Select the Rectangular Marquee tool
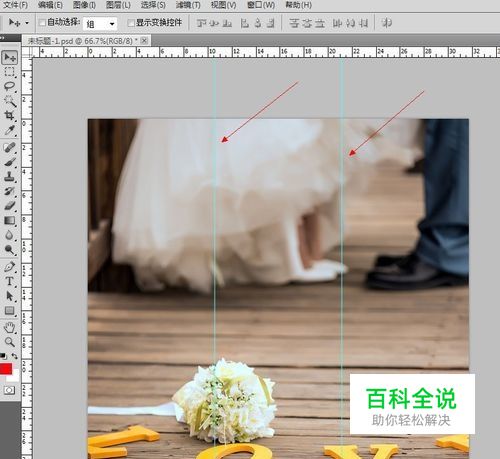This screenshot has height=459, width=500. (x=9, y=72)
